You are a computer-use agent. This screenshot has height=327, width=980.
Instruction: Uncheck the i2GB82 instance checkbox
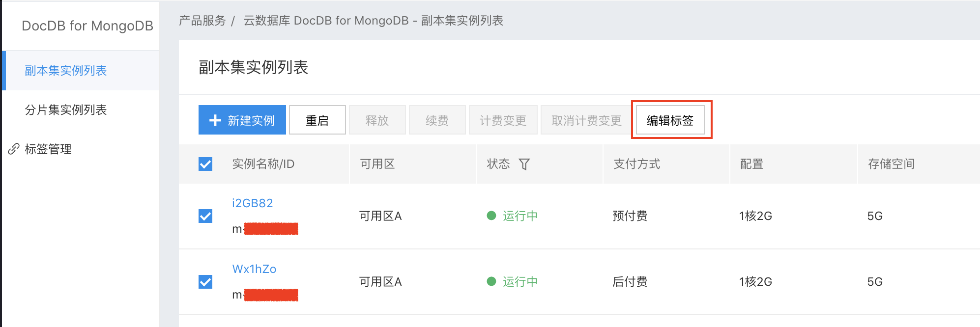205,216
